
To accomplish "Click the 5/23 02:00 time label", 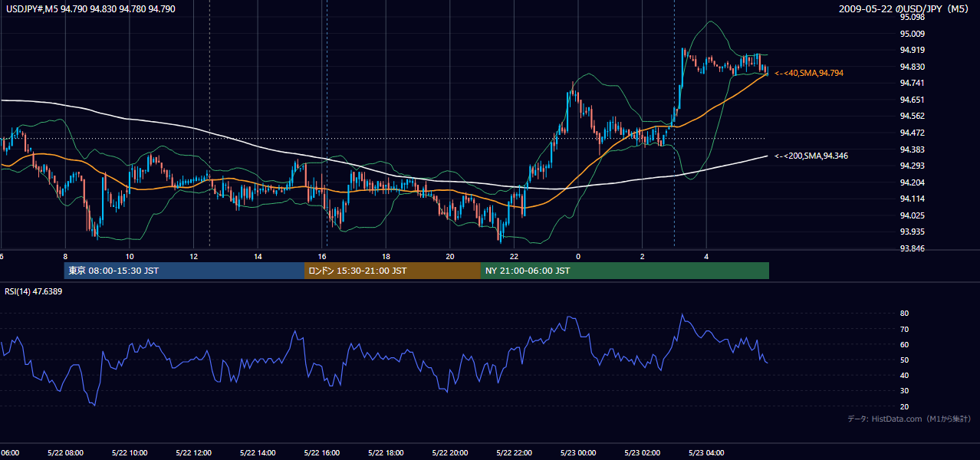I will click(x=642, y=453).
